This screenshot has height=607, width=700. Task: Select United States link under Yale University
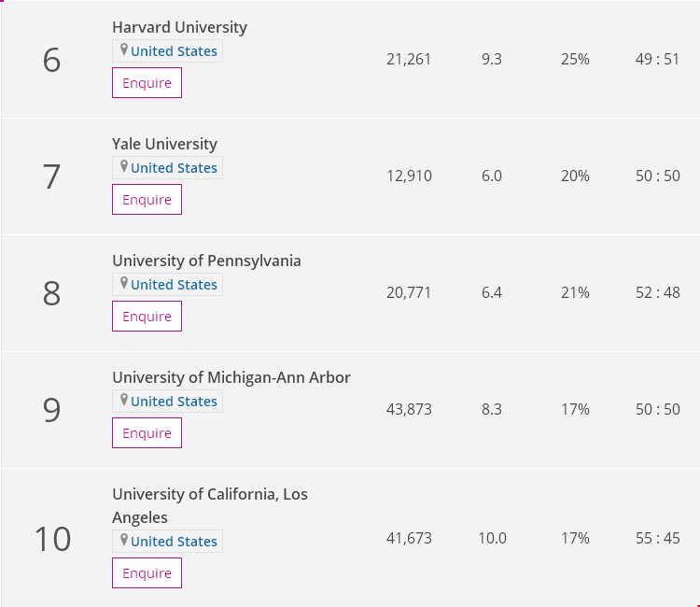click(174, 168)
